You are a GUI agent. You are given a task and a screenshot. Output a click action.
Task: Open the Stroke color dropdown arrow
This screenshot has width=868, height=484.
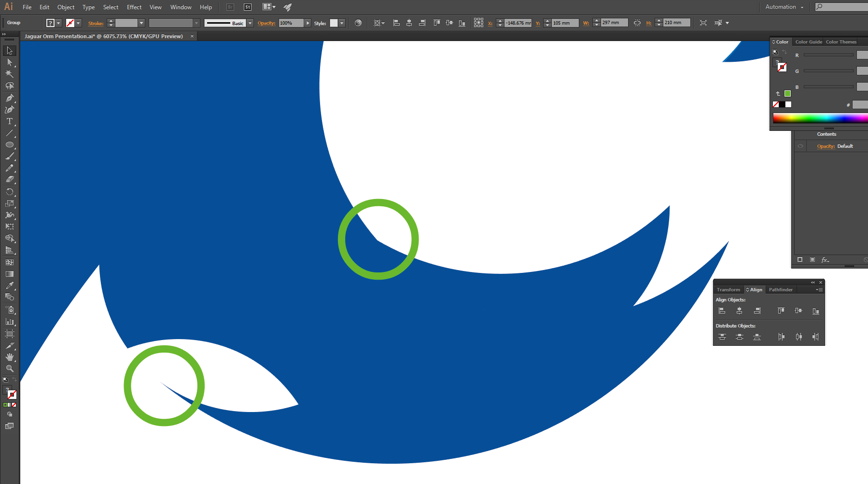pos(78,23)
